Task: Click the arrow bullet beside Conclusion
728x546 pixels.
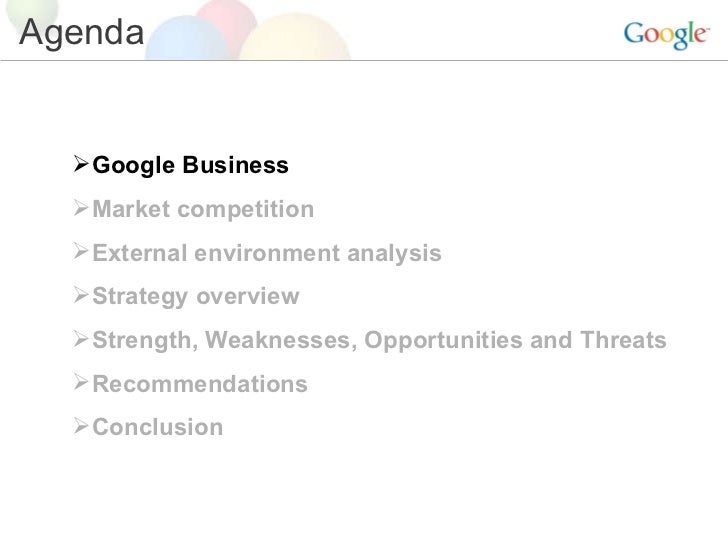Action: tap(81, 426)
